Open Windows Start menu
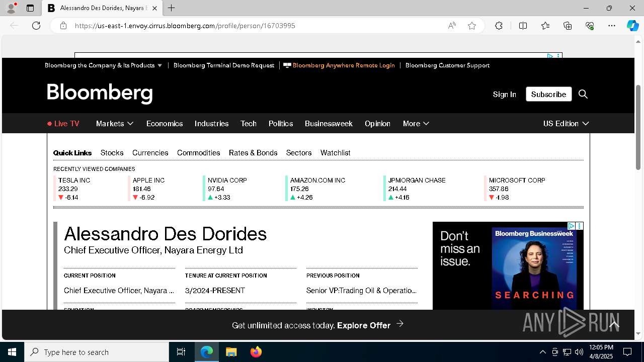The height and width of the screenshot is (362, 644). tap(12, 352)
